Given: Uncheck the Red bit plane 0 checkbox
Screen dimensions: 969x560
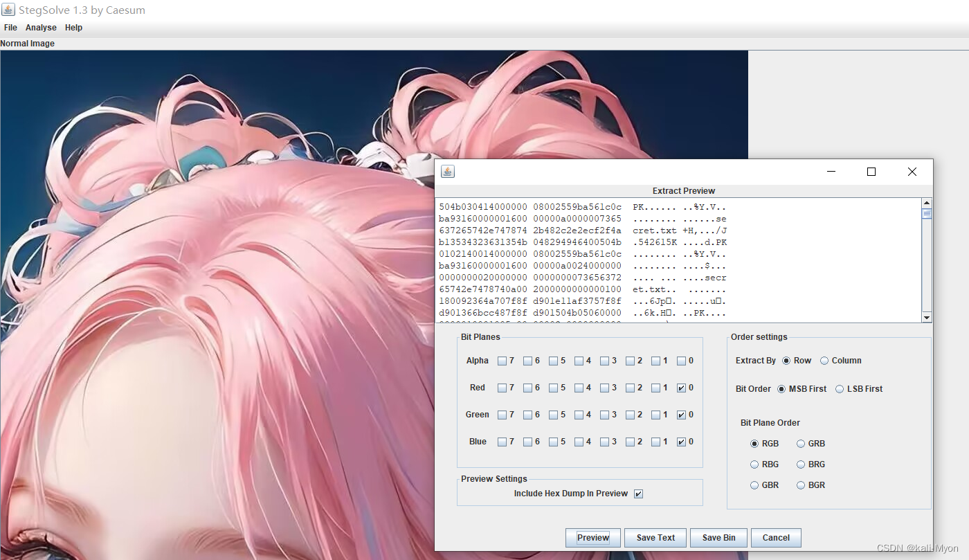Looking at the screenshot, I should click(x=681, y=388).
